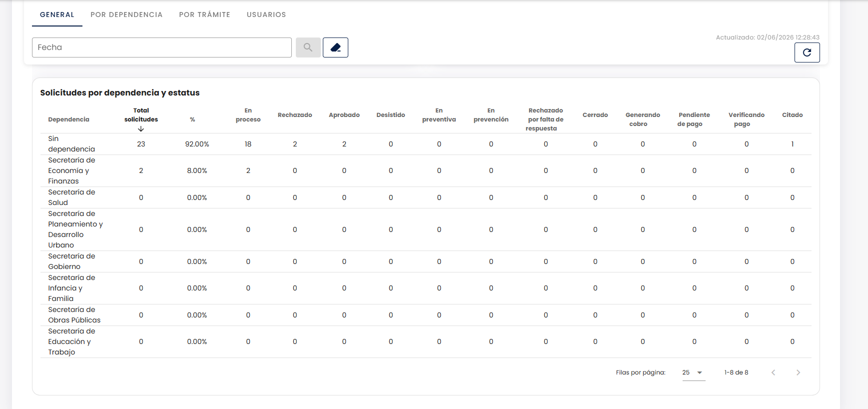Open the Usuarios tab
The image size is (868, 409).
coord(266,14)
